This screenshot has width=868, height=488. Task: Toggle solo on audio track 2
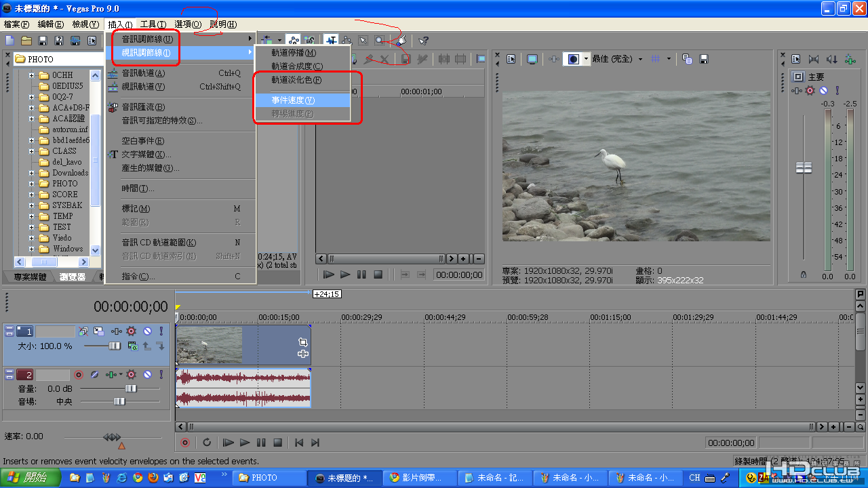click(x=161, y=375)
